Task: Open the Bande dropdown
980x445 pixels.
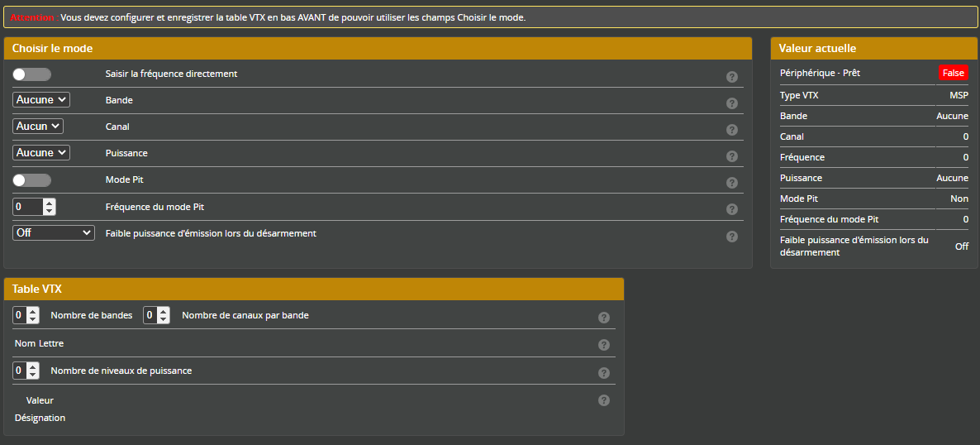Action: [x=41, y=100]
